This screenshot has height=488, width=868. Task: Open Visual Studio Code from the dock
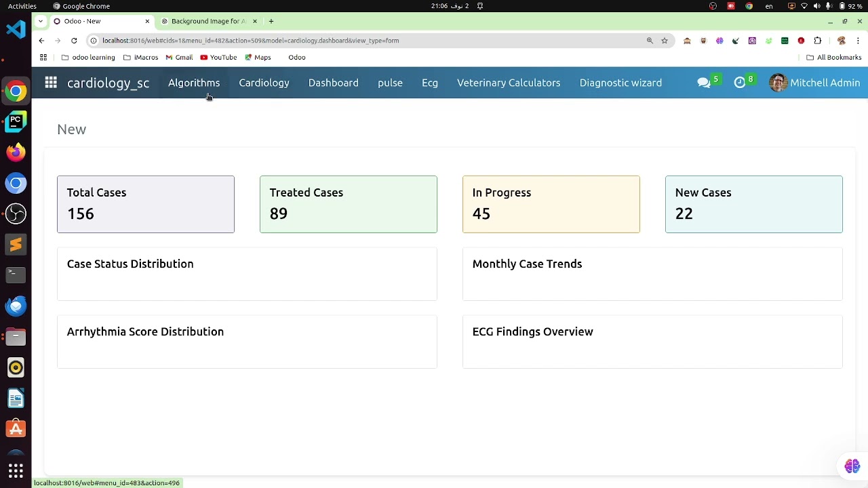(x=16, y=29)
